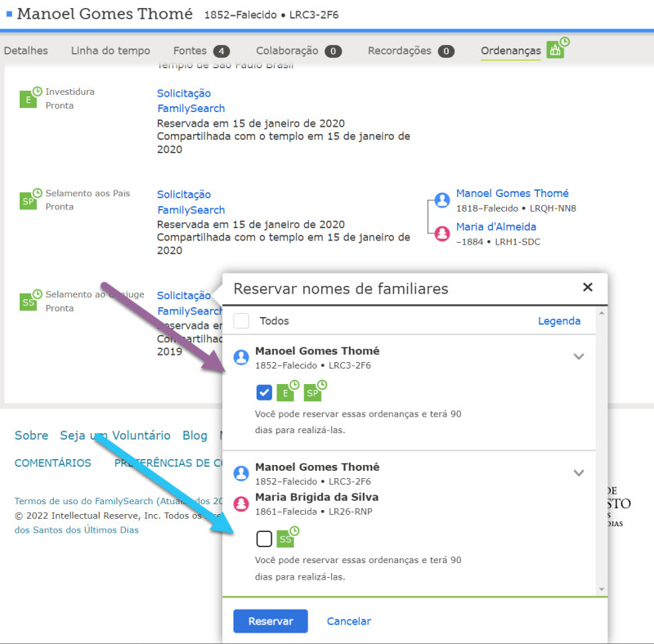654x644 pixels.
Task: Click the dialog scrollbar up arrow
Action: pyautogui.click(x=602, y=313)
